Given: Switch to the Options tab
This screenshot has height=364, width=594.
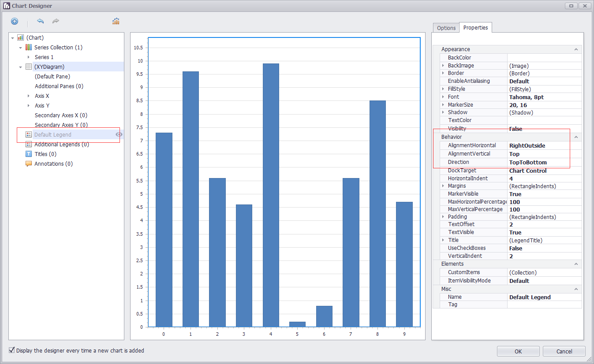Looking at the screenshot, I should 446,28.
